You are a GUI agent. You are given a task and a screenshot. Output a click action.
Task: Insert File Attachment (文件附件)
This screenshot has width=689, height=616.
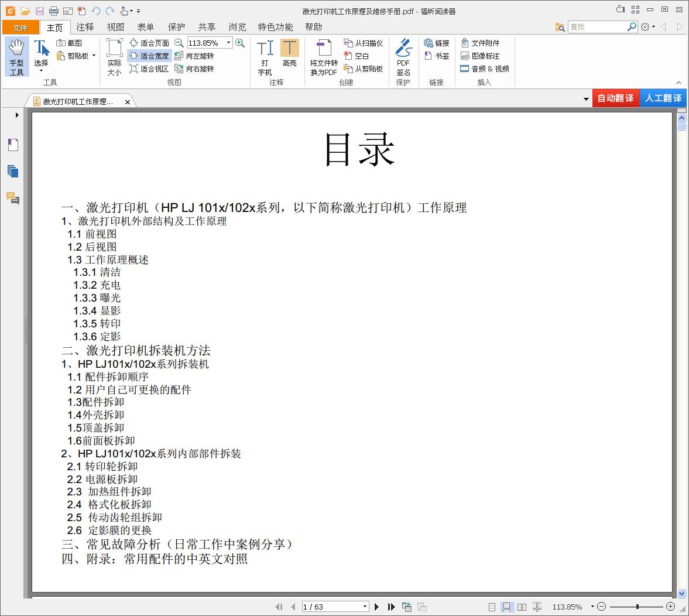click(x=480, y=43)
